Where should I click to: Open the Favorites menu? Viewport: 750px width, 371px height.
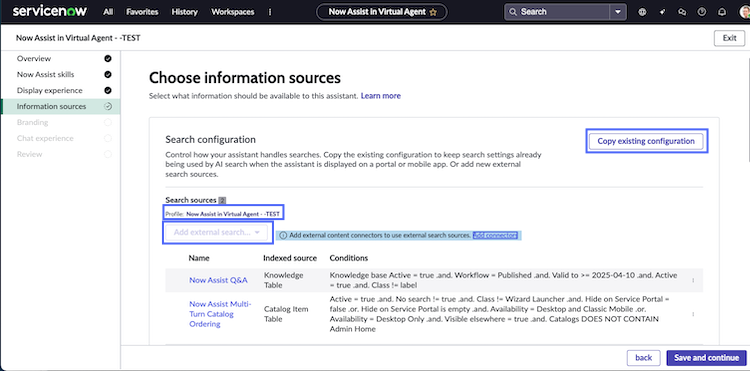tap(142, 12)
